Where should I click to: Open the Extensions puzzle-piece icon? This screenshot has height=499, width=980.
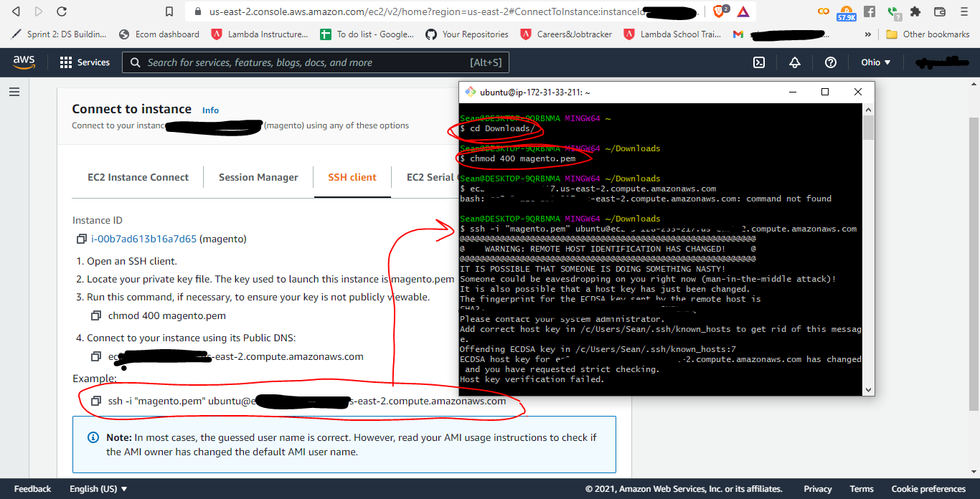pos(915,11)
